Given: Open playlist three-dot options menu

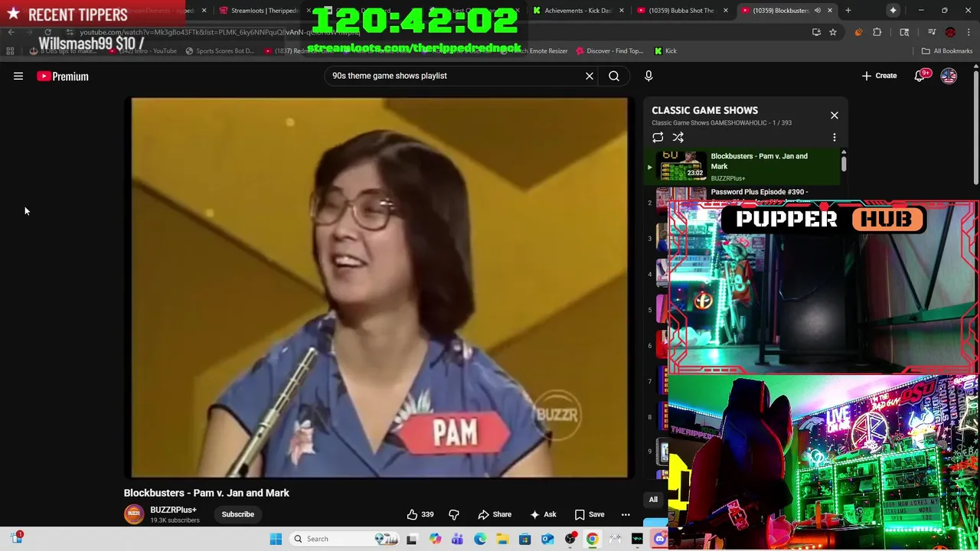Looking at the screenshot, I should pyautogui.click(x=835, y=138).
